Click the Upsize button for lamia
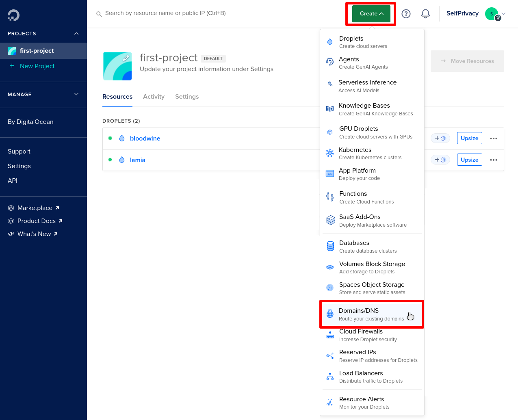The image size is (518, 420). (470, 160)
